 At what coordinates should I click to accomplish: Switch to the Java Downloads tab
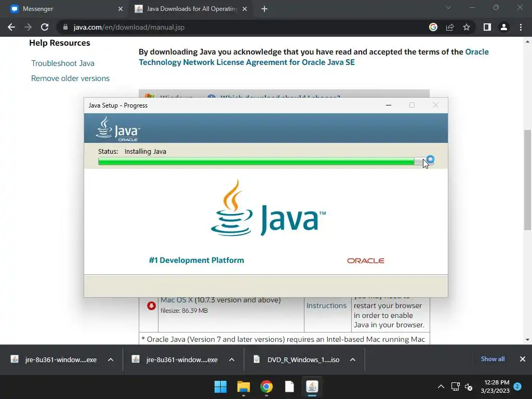[x=191, y=9]
